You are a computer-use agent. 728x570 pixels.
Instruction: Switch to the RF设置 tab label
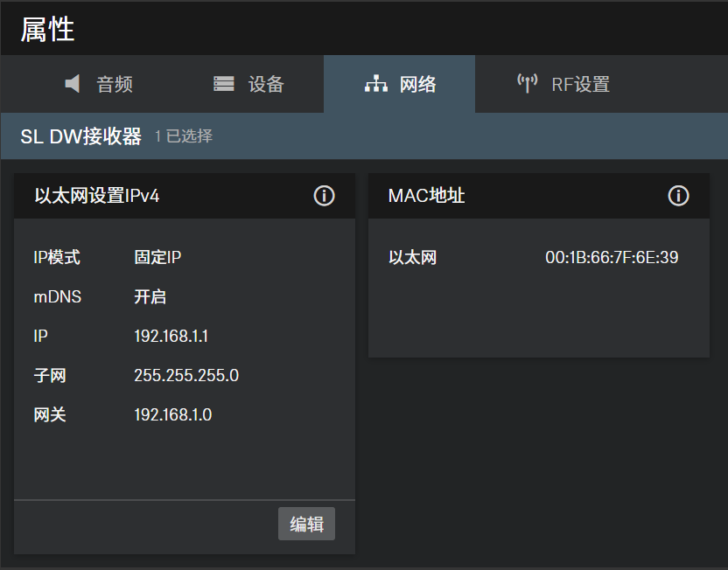pyautogui.click(x=580, y=85)
